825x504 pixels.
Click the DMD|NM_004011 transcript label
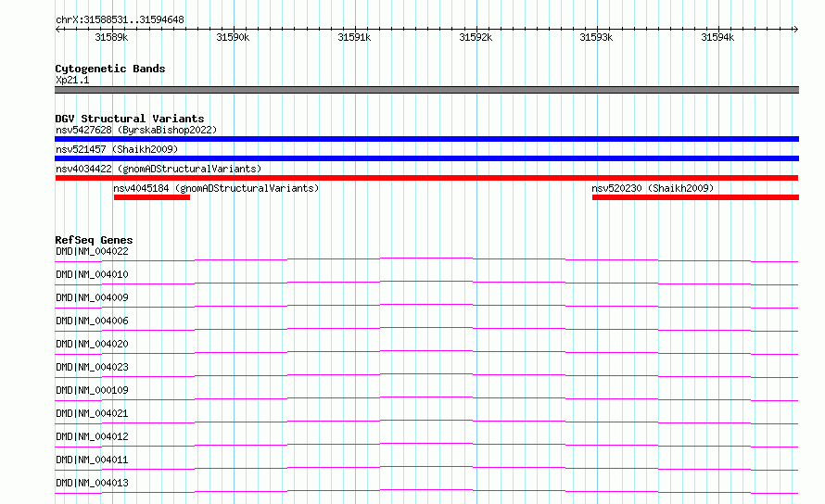tap(92, 460)
